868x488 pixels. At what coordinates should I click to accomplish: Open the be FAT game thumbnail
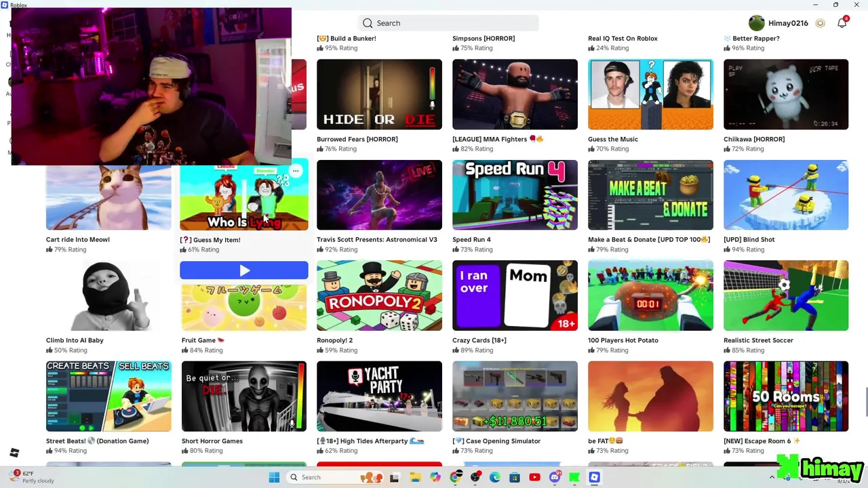click(650, 396)
